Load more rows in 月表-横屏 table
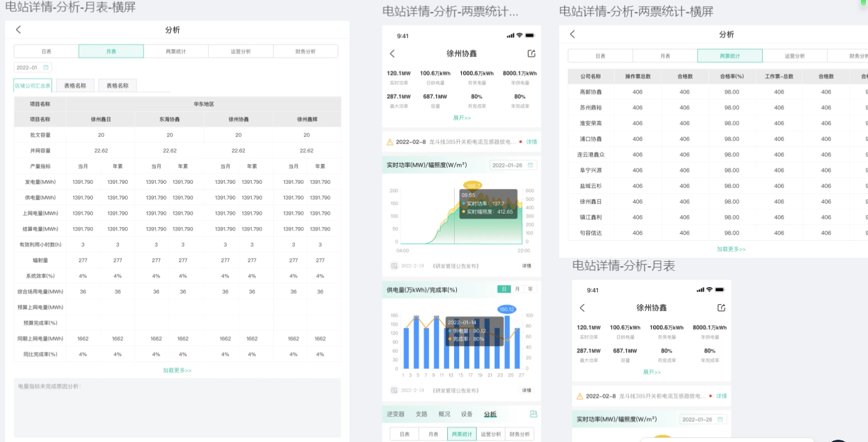The height and width of the screenshot is (442, 868). [x=178, y=370]
